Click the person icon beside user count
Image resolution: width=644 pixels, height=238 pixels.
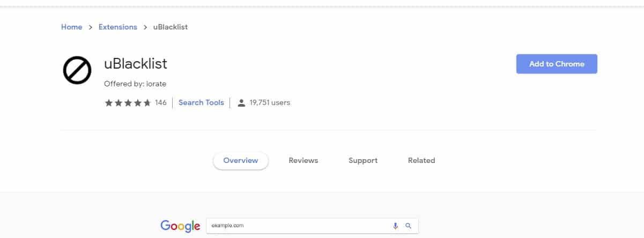point(241,102)
